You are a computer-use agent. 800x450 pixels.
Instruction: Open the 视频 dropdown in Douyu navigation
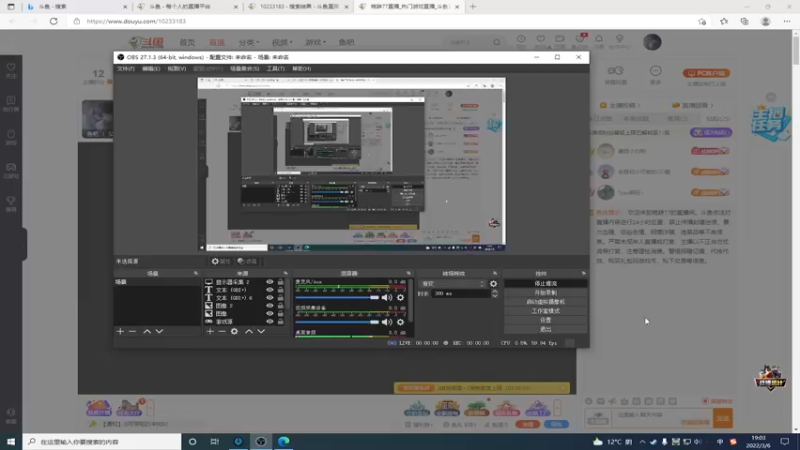coord(282,42)
